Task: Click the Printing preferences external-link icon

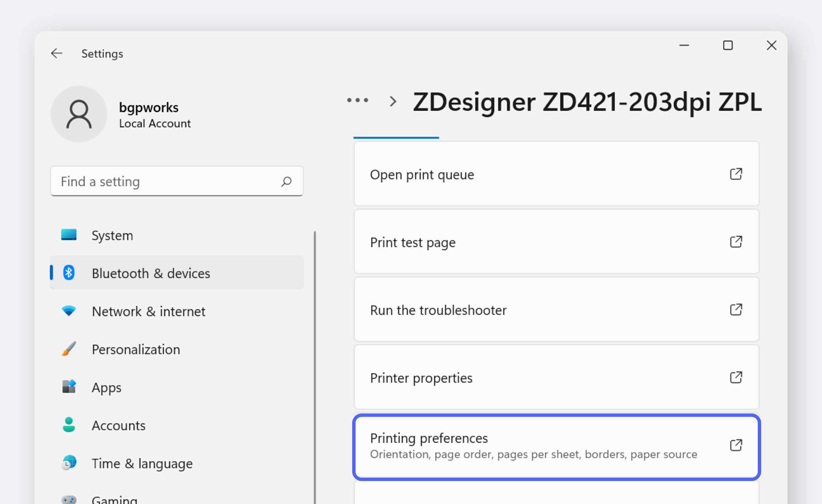Action: coord(736,445)
